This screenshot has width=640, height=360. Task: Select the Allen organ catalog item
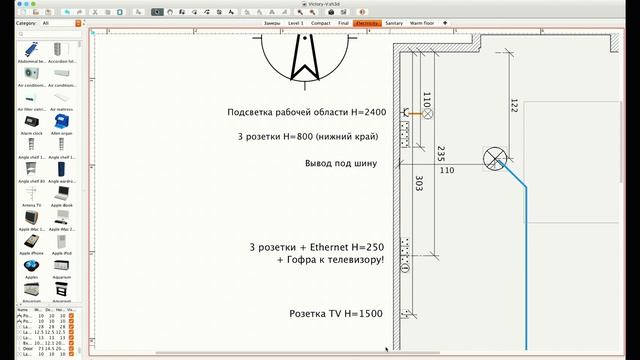tap(62, 125)
